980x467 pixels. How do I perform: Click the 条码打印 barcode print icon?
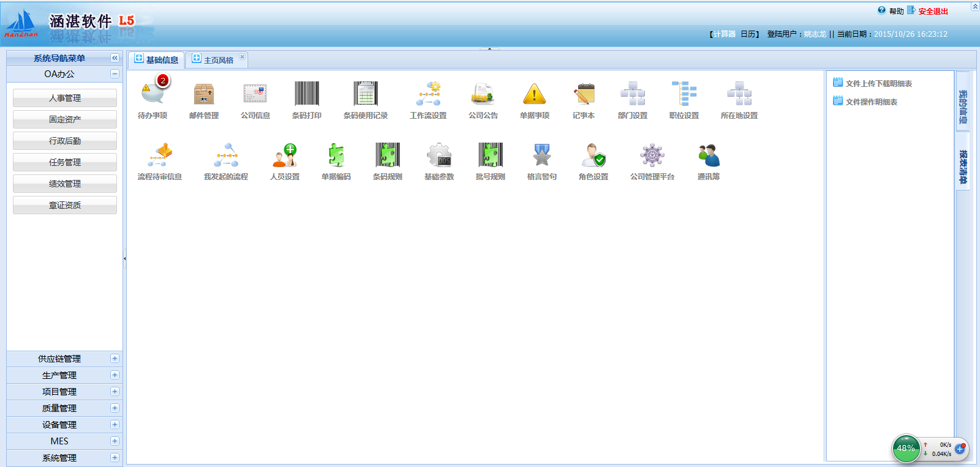307,95
